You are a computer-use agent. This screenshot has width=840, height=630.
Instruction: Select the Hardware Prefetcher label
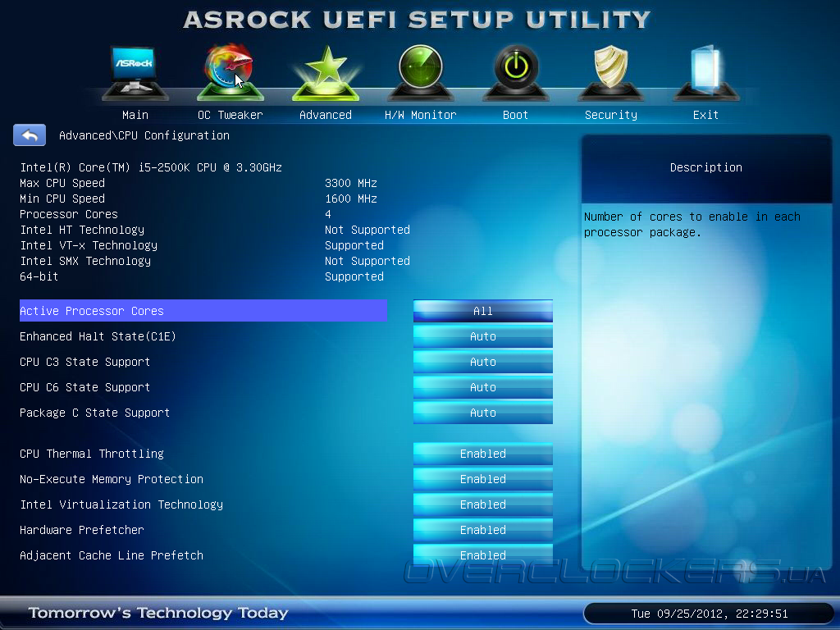tap(81, 530)
